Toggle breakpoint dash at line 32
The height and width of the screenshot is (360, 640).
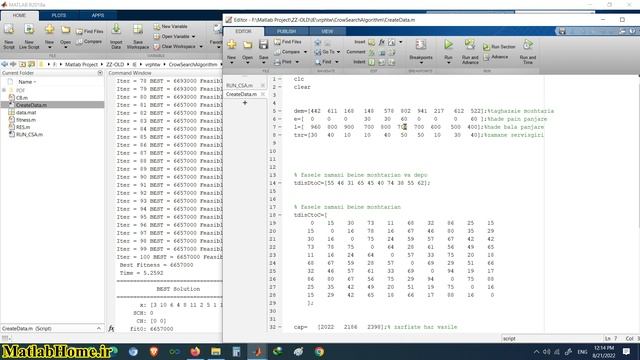click(280, 327)
